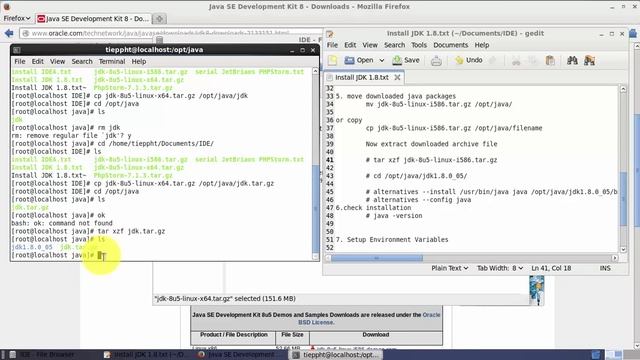Switch to Java SE Development taskbar item

tap(238, 355)
